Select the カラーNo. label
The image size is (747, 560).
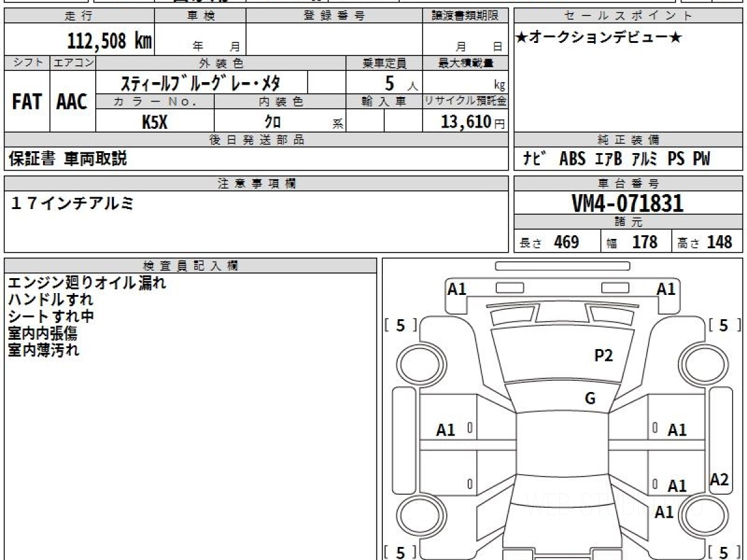pos(155,101)
